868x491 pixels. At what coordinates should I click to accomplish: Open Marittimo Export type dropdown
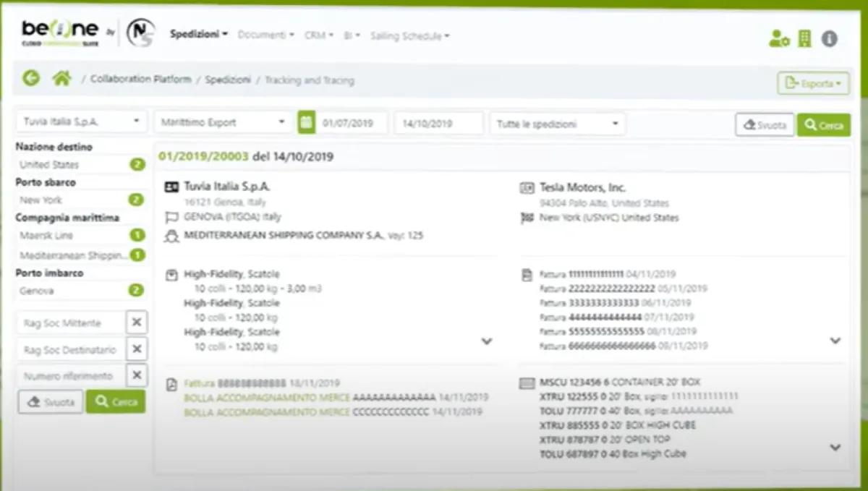coord(224,122)
